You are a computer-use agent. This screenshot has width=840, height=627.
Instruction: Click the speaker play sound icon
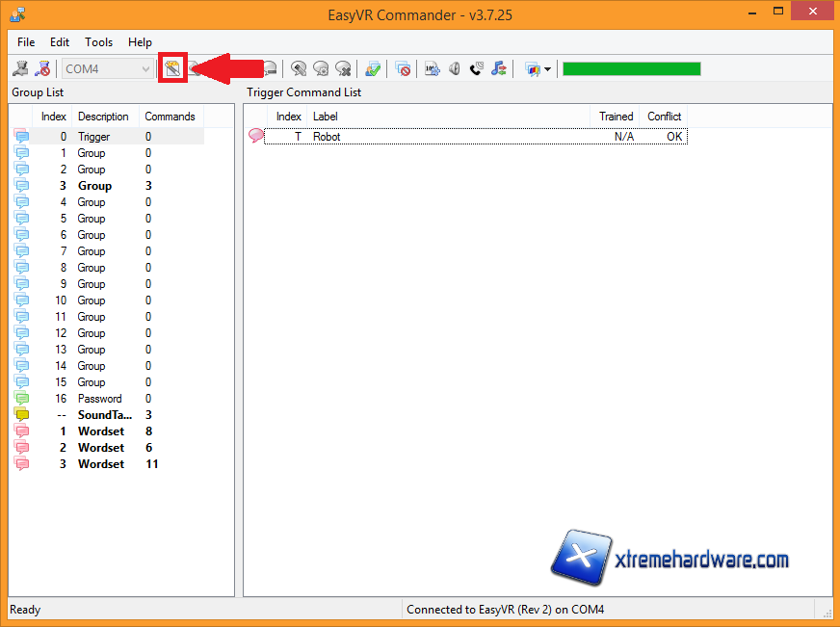[455, 69]
